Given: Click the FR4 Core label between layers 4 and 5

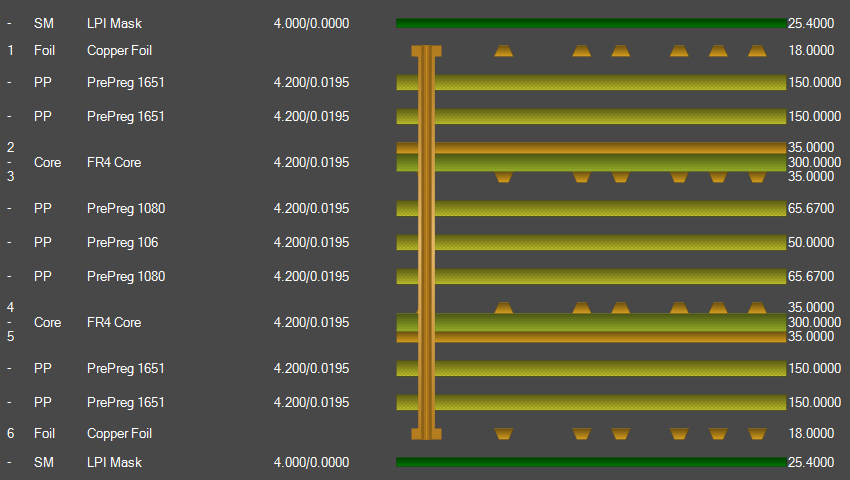Looking at the screenshot, I should [x=114, y=322].
